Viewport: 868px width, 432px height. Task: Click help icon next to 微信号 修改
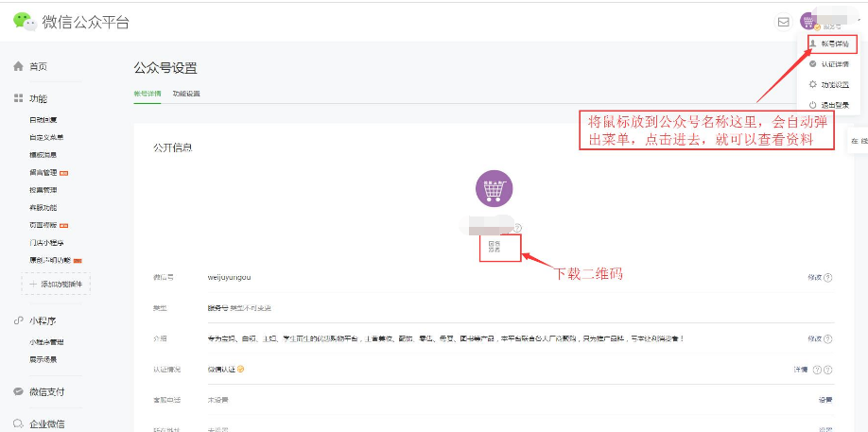tap(828, 278)
